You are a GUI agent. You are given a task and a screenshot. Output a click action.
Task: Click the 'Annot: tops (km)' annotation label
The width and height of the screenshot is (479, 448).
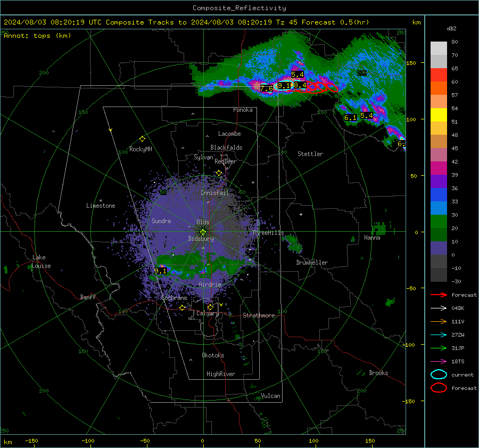pos(37,36)
